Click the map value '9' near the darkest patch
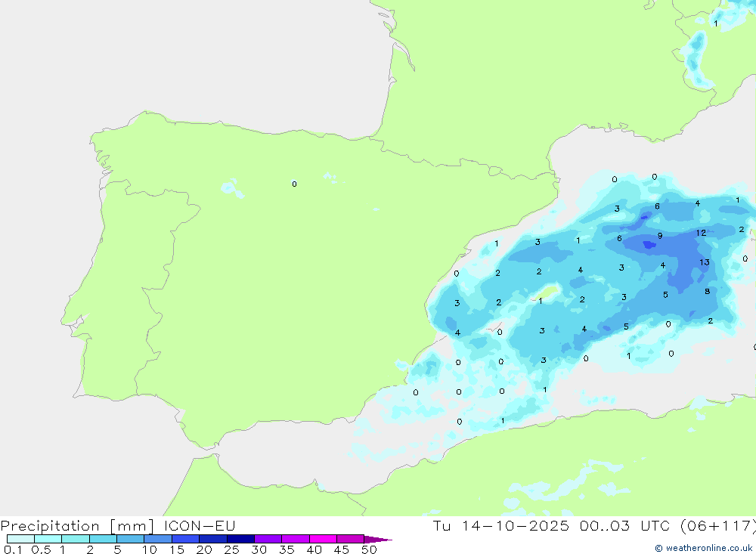The image size is (756, 554). tap(660, 236)
